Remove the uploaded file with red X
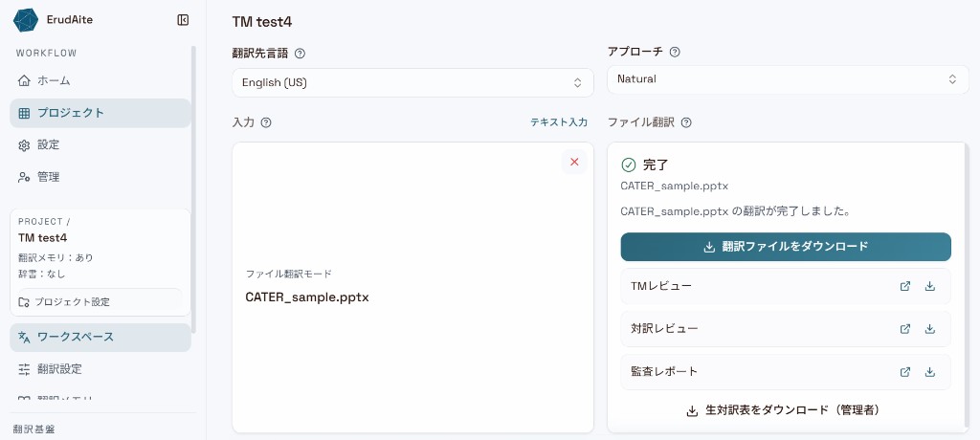This screenshot has height=440, width=980. (x=574, y=162)
